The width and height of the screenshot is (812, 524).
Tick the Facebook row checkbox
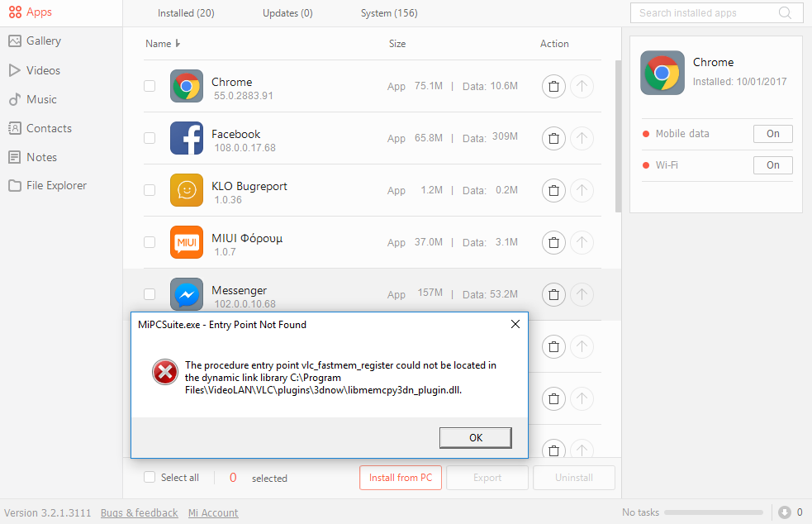tap(150, 138)
